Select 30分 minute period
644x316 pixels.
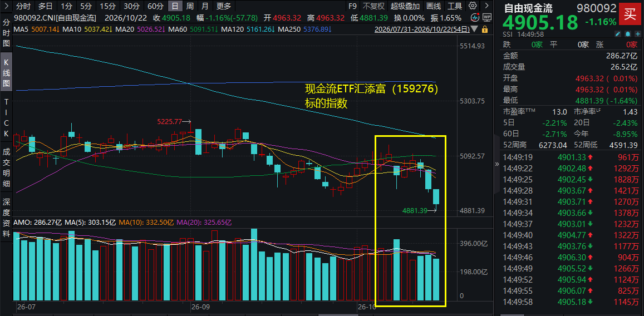131,6
